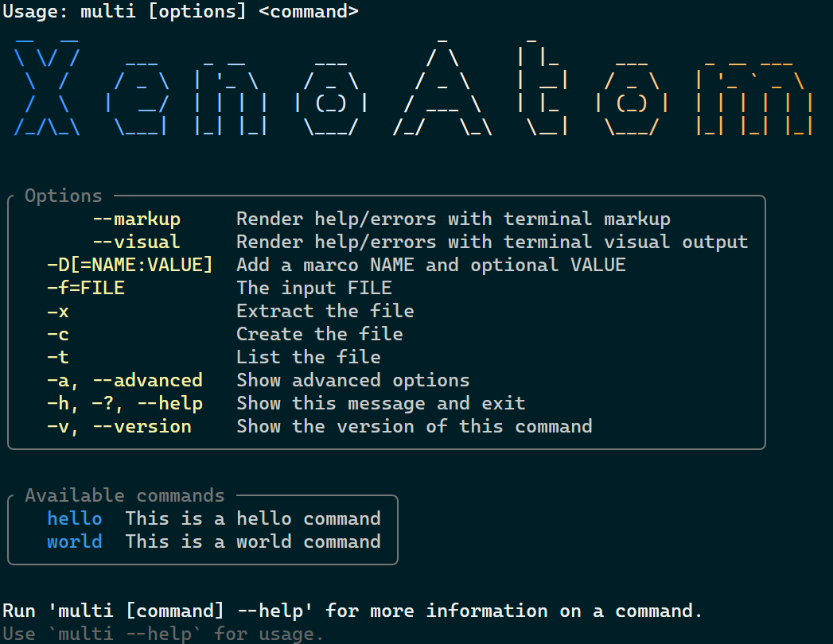Click the -t list option
Viewport: 833px width, 644px height.
pos(58,357)
